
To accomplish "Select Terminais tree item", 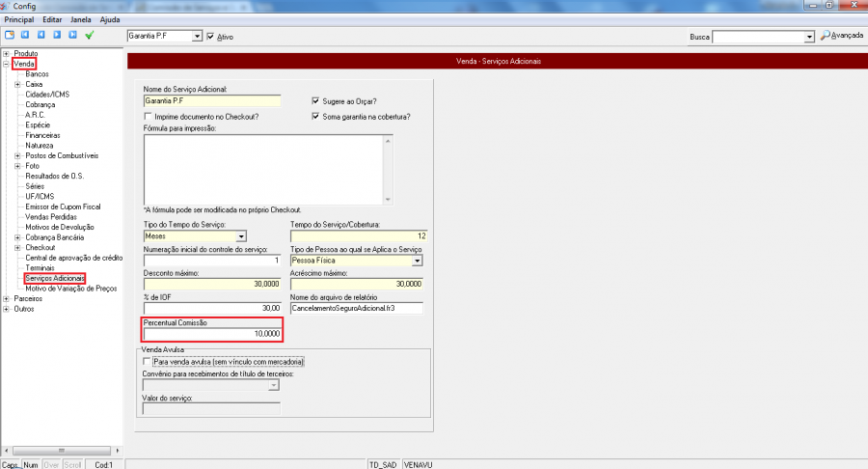I will tap(40, 268).
